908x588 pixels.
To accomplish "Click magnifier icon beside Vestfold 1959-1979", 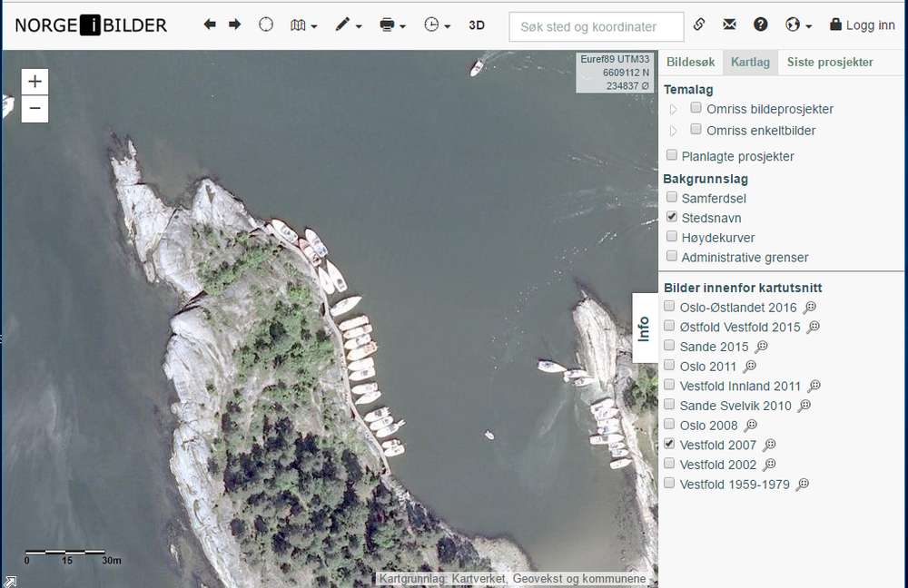I will point(802,485).
